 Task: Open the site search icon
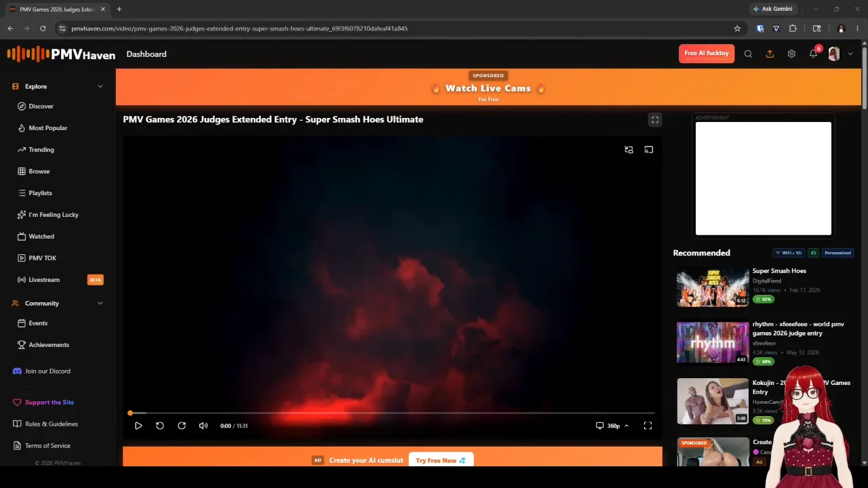point(748,54)
